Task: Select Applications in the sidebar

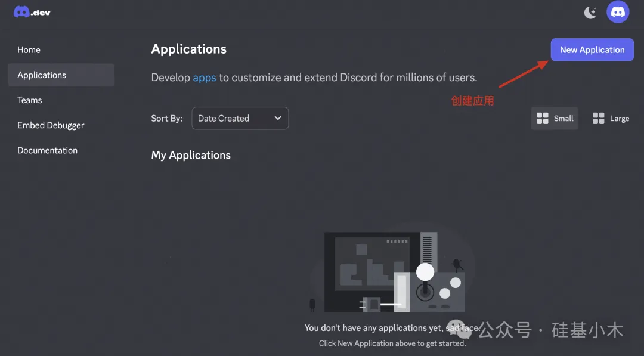Action: point(61,75)
